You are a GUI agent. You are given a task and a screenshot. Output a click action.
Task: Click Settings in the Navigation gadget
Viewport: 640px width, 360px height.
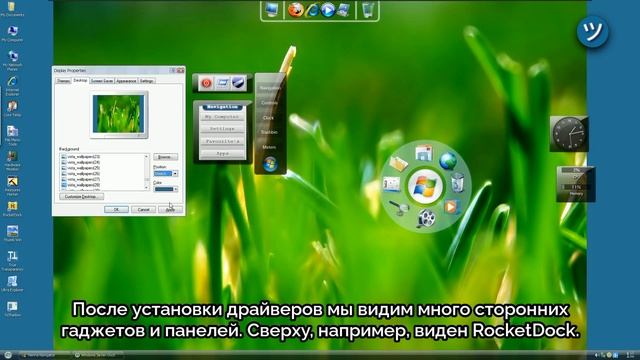pos(222,129)
